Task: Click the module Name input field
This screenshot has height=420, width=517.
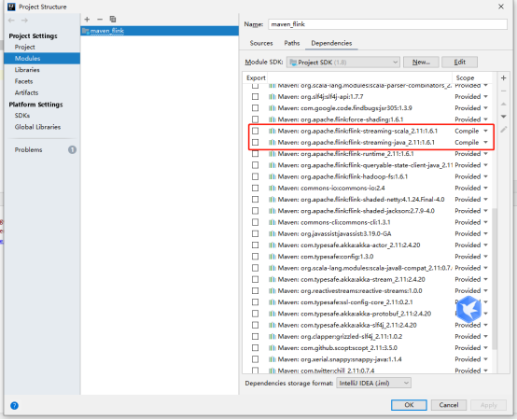Action: point(387,24)
